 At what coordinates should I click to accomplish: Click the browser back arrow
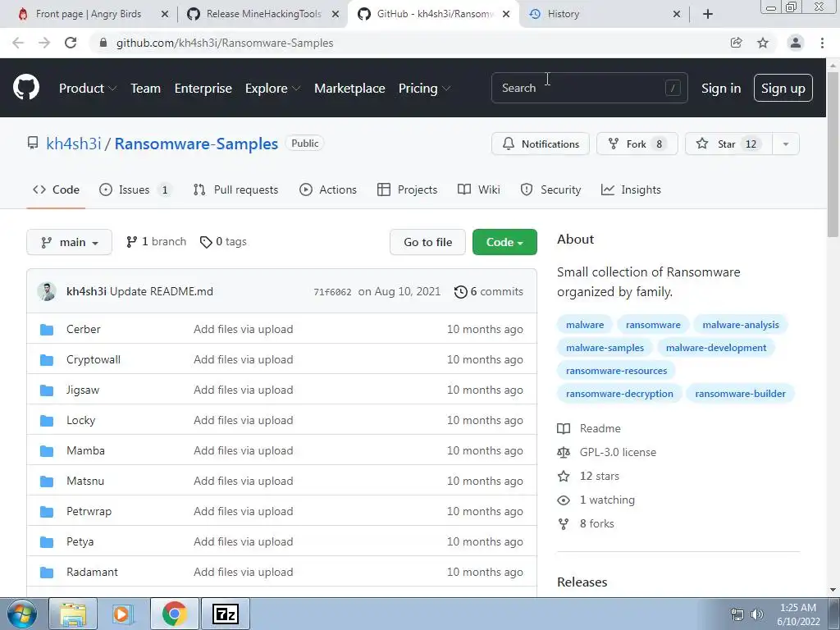(x=18, y=43)
